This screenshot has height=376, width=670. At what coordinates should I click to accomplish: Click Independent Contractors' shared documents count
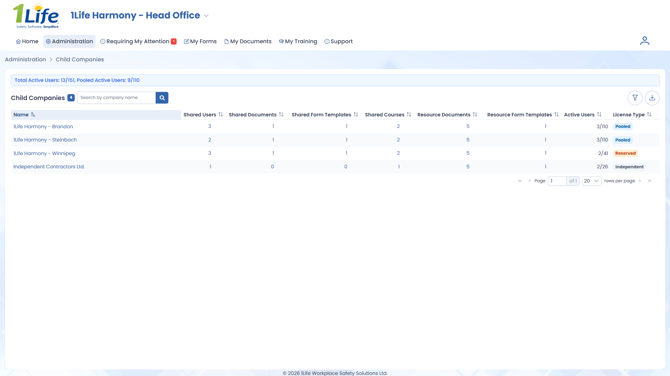[272, 167]
